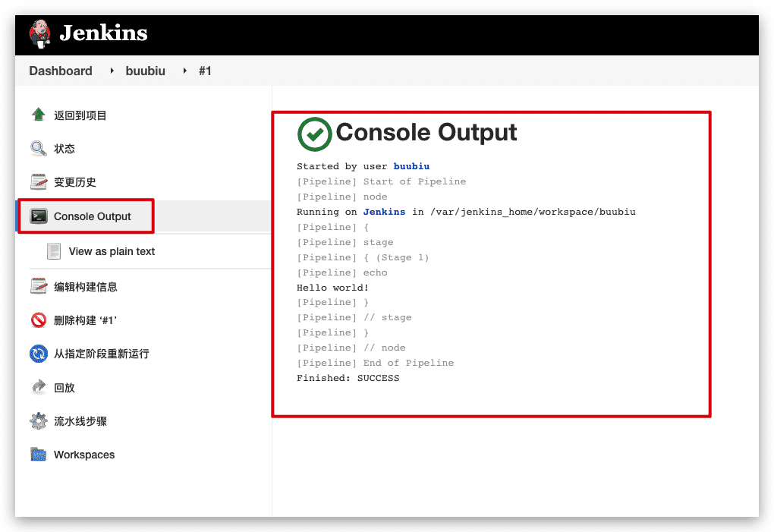Screen dimensions: 774x532
Task: Click the folder icon beside Workspaces
Action: [x=39, y=455]
